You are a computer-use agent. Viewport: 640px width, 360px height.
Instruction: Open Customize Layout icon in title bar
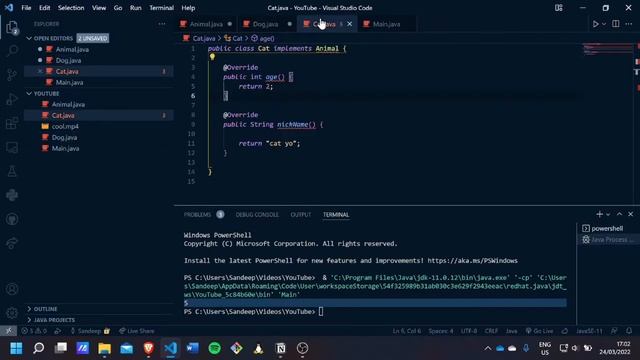click(x=559, y=8)
